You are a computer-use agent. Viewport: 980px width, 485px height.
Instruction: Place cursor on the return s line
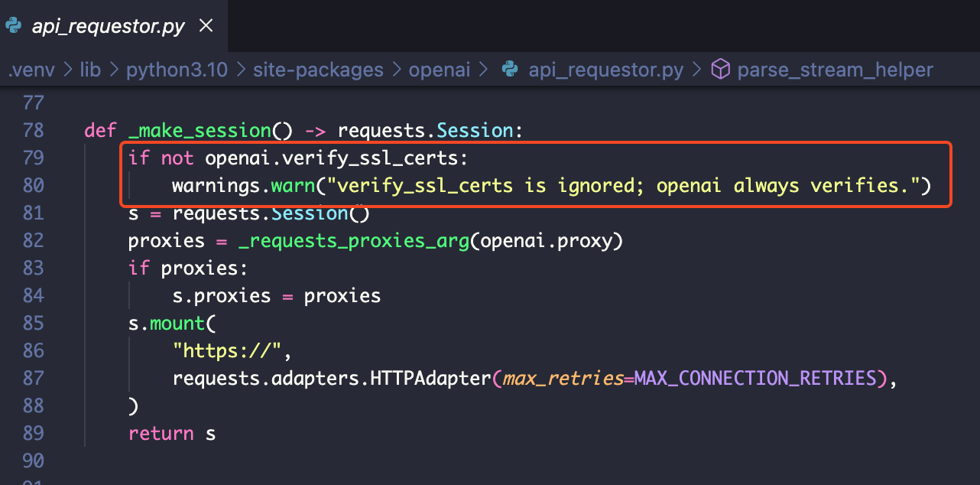pyautogui.click(x=172, y=433)
